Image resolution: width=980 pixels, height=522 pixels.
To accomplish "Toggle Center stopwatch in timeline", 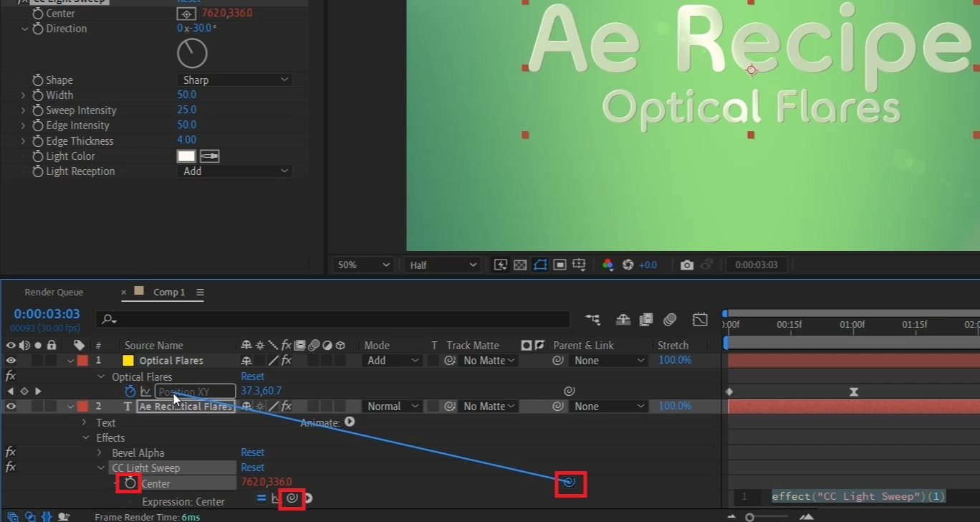I will [x=130, y=483].
